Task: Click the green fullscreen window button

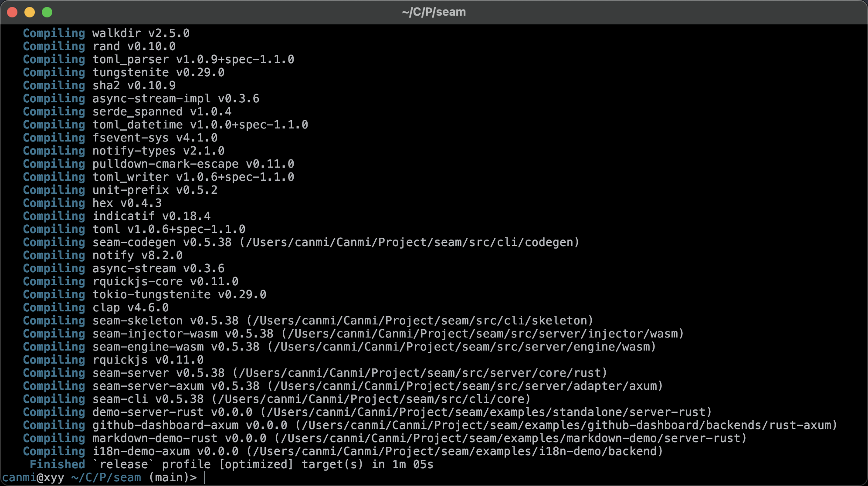Action: 47,12
